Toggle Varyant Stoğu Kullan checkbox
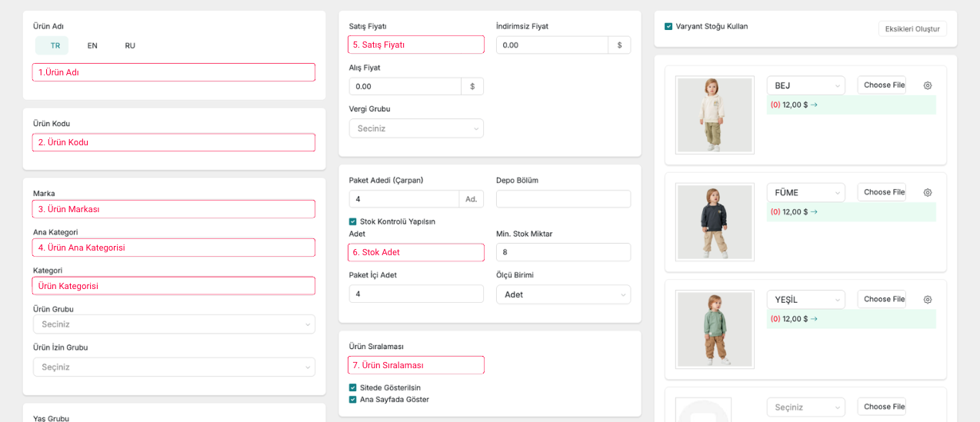The image size is (980, 422). tap(668, 27)
